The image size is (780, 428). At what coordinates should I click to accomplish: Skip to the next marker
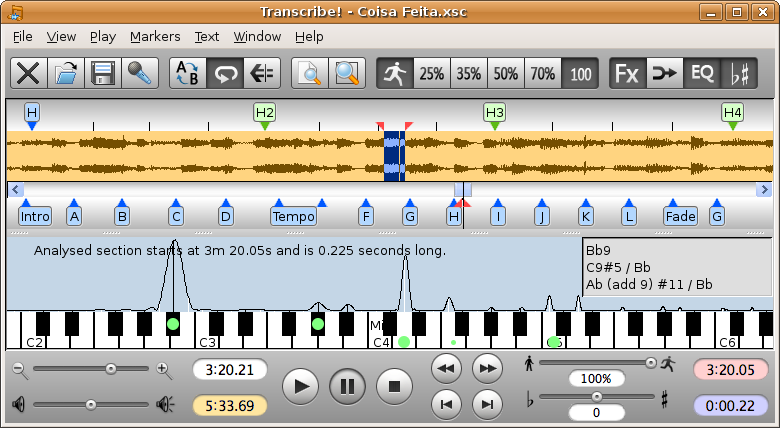pyautogui.click(x=487, y=405)
